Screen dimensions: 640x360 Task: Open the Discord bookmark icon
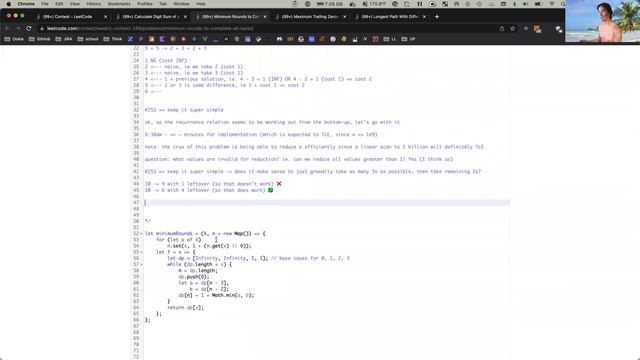[x=280, y=39]
